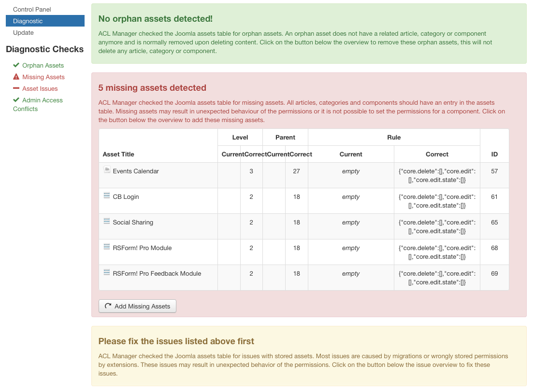Click correct parent value 27 for Events Calendar
Screen dimensions: 534x392
[296, 171]
